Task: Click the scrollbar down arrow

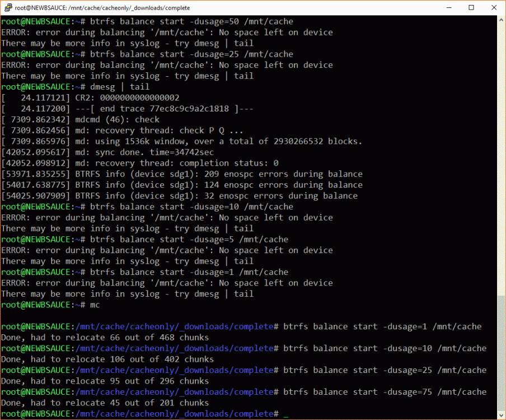Action: [x=501, y=415]
